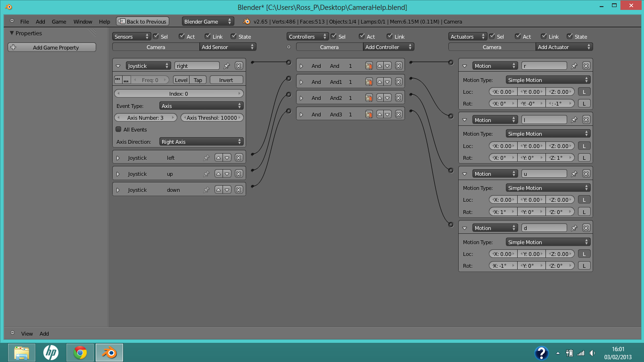Enable the All Events checkbox
This screenshot has width=644, height=362.
118,130
